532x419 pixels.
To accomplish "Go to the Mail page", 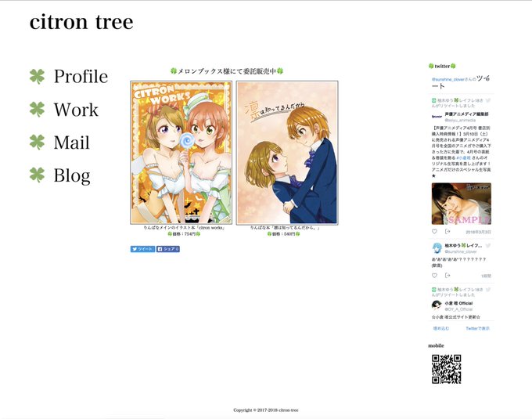I will (72, 142).
